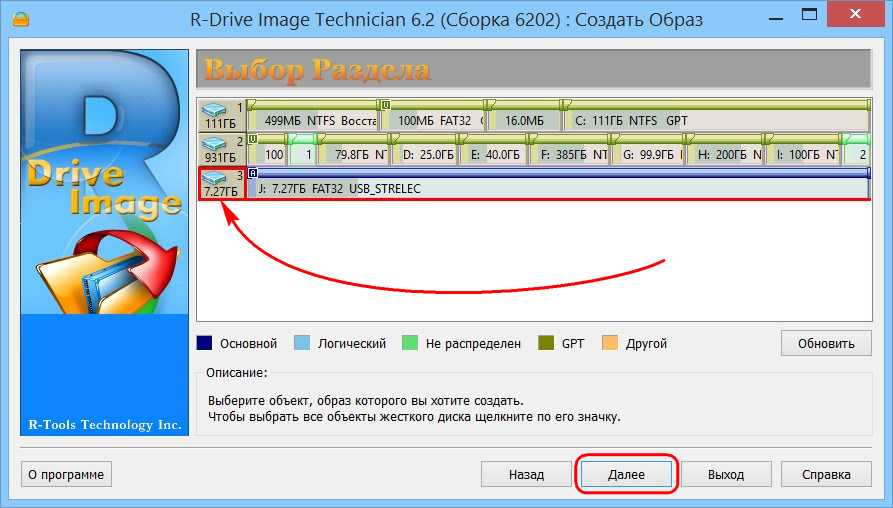Click the 7.27GB disk 3 icon
The image size is (893, 508).
pos(221,184)
